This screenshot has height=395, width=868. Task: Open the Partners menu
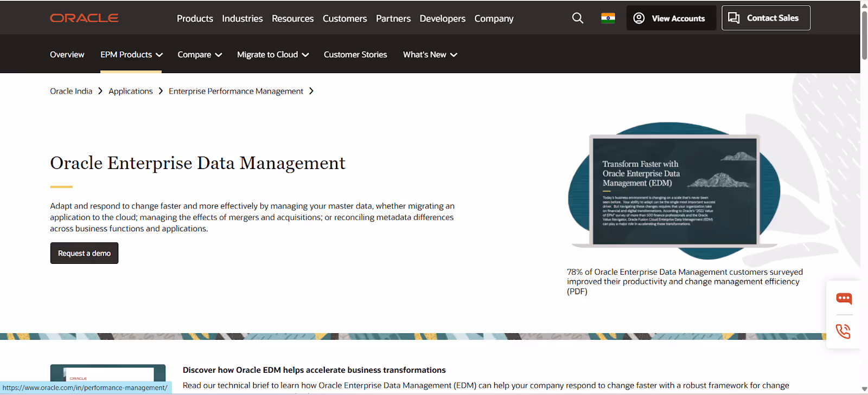(393, 18)
